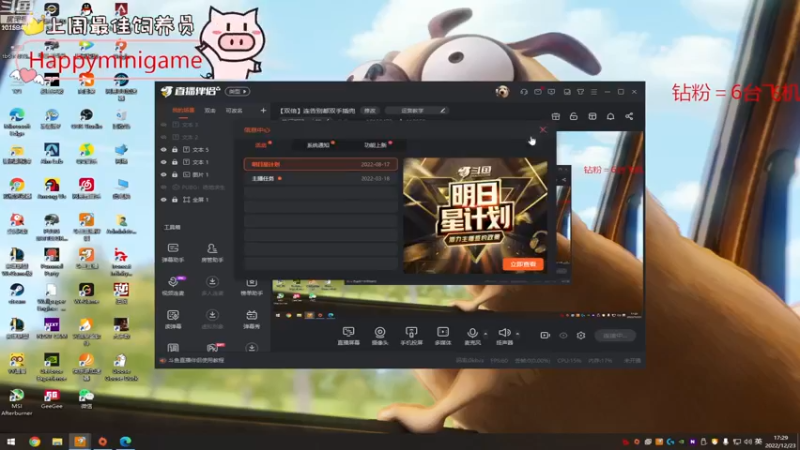Open the mail envelope icon in title bar
The height and width of the screenshot is (450, 800).
tap(538, 92)
